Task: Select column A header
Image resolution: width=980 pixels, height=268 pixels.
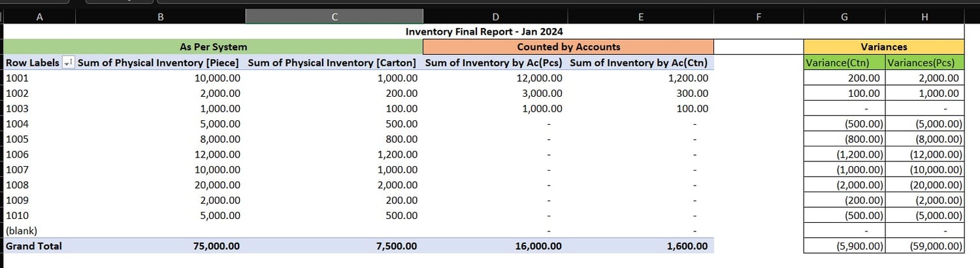Action: (40, 18)
